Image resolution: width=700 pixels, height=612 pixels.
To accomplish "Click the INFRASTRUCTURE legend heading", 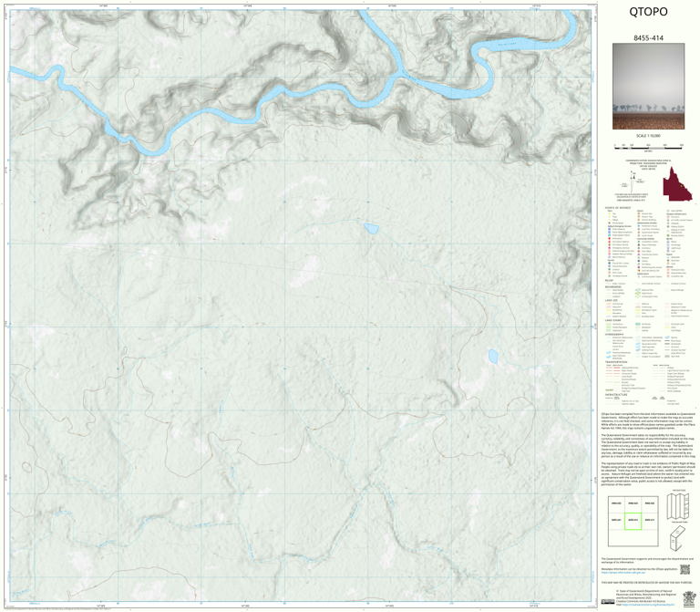I will (x=614, y=395).
